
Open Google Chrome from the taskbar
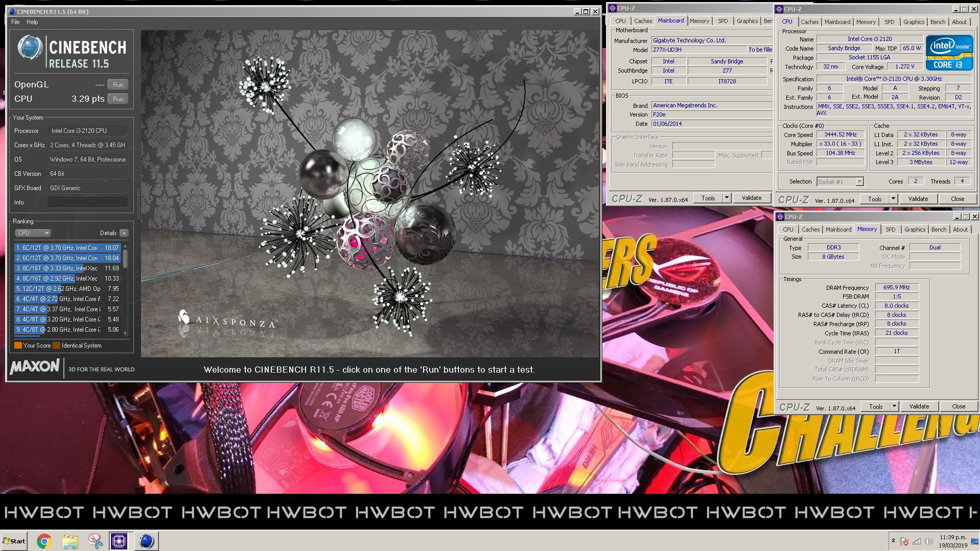[x=44, y=541]
